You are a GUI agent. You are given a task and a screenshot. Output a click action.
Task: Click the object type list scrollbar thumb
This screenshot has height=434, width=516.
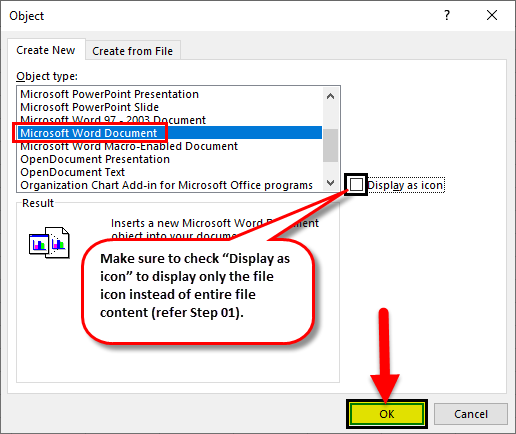(x=330, y=145)
